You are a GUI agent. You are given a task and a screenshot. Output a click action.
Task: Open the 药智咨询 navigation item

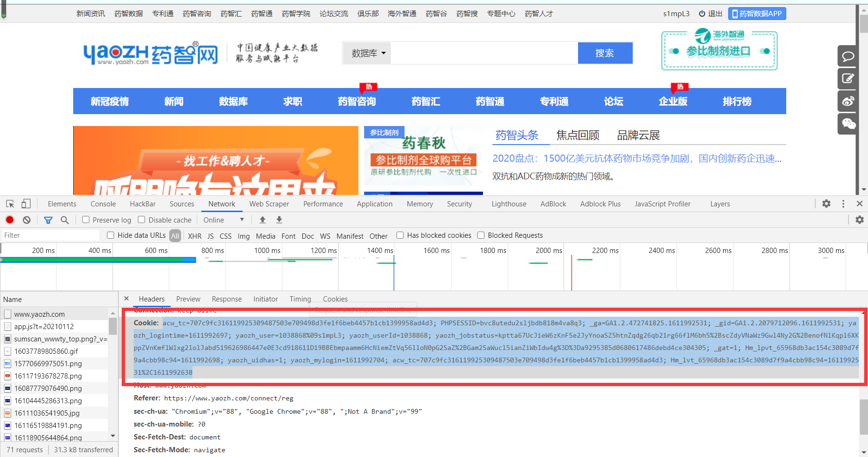pyautogui.click(x=357, y=101)
